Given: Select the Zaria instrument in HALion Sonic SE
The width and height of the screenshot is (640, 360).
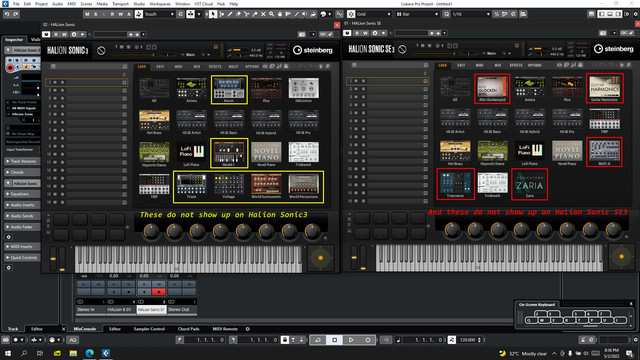Looking at the screenshot, I should [529, 184].
